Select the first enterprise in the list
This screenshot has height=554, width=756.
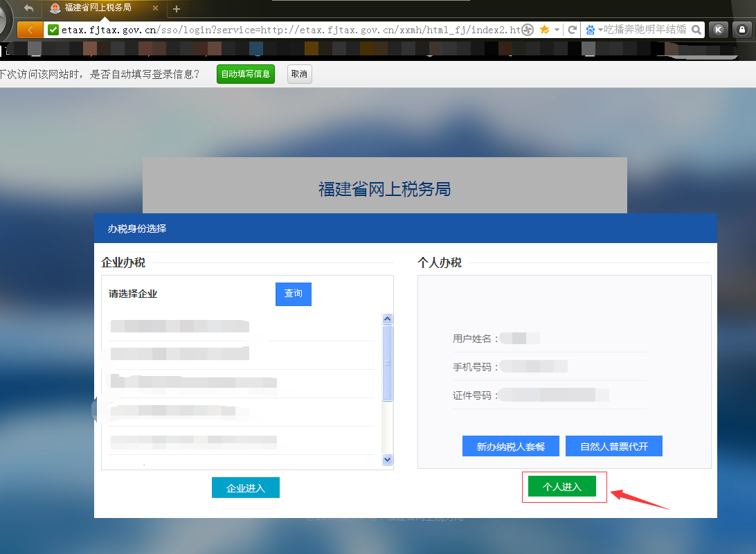[242, 326]
